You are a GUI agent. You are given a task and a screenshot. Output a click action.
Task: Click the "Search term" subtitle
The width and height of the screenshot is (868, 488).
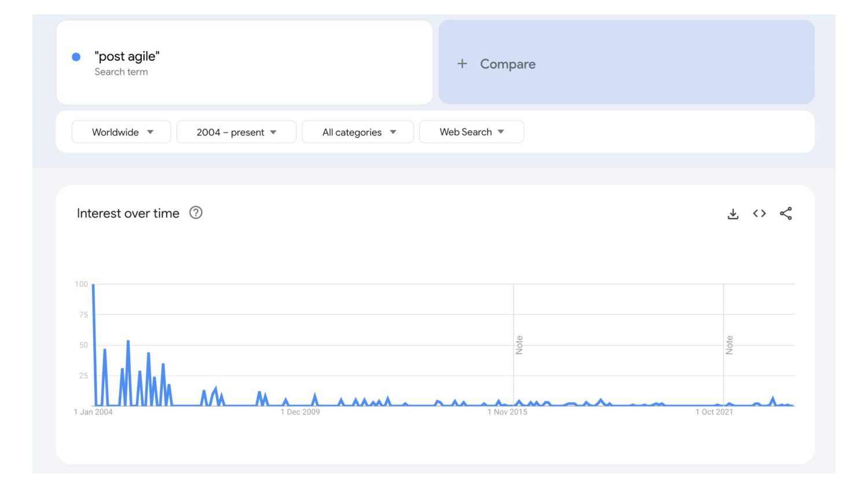(x=122, y=72)
